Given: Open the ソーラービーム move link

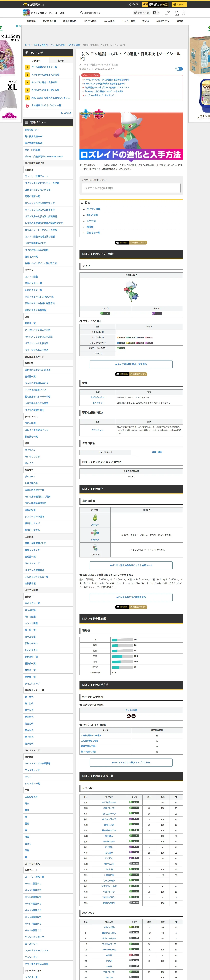Looking at the screenshot, I should pyautogui.click(x=109, y=950).
